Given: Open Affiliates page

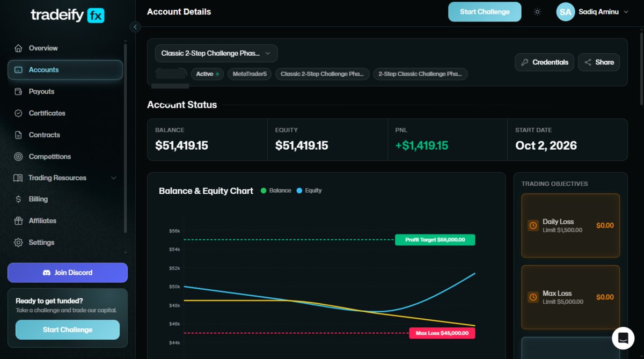Looking at the screenshot, I should (x=65, y=221).
